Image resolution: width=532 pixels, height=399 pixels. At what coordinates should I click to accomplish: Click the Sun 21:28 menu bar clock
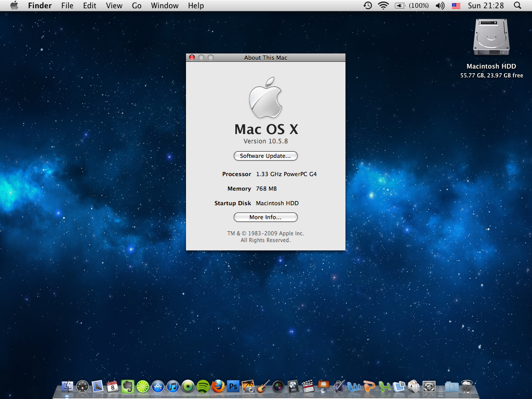pos(486,5)
